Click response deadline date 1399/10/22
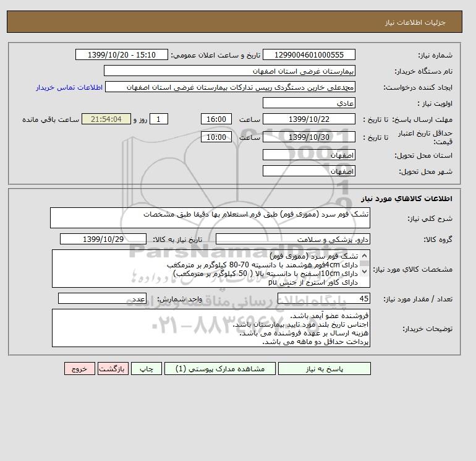The image size is (476, 461). (308, 119)
